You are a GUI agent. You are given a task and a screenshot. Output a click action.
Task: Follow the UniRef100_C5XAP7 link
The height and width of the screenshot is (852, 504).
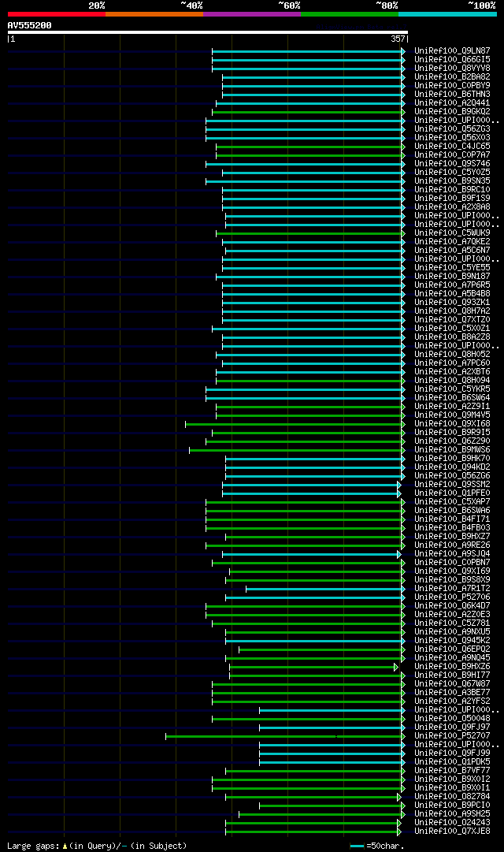pyautogui.click(x=452, y=502)
